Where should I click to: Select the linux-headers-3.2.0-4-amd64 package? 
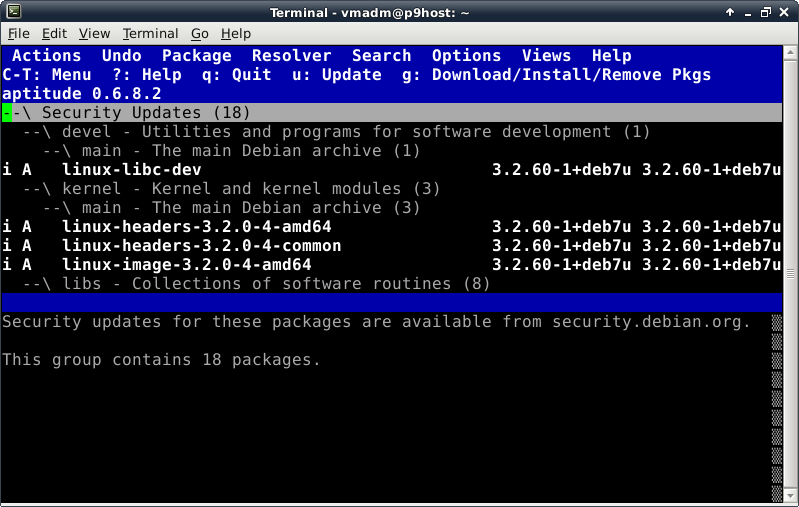pos(196,227)
